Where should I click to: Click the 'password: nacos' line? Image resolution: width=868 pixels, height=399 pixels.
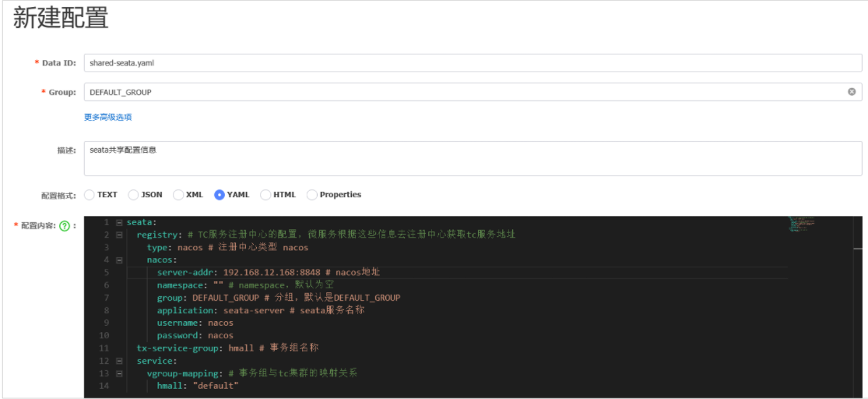point(195,336)
